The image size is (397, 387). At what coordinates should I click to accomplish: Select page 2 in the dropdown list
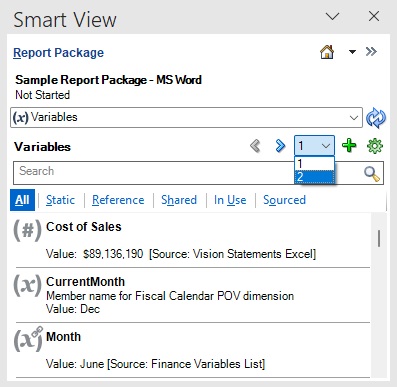[x=314, y=177]
